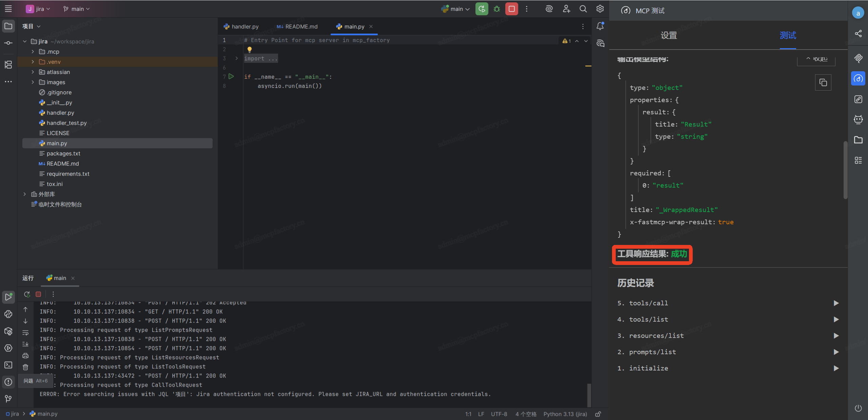This screenshot has width=868, height=420.
Task: Click the debug bug icon
Action: (x=497, y=9)
